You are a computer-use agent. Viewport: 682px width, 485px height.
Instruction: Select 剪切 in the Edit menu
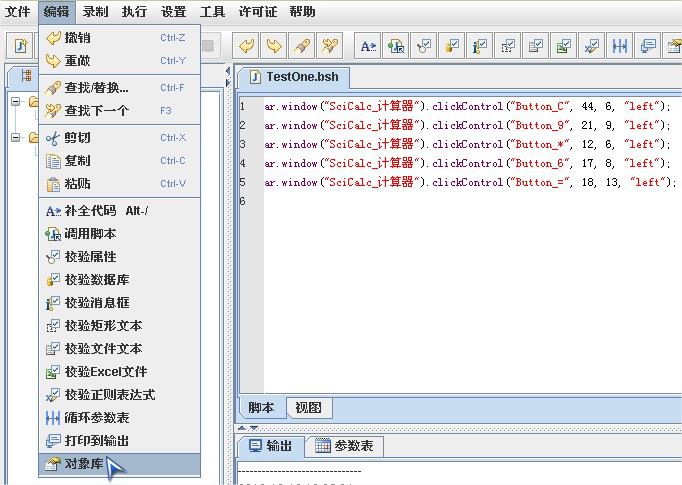coord(78,137)
